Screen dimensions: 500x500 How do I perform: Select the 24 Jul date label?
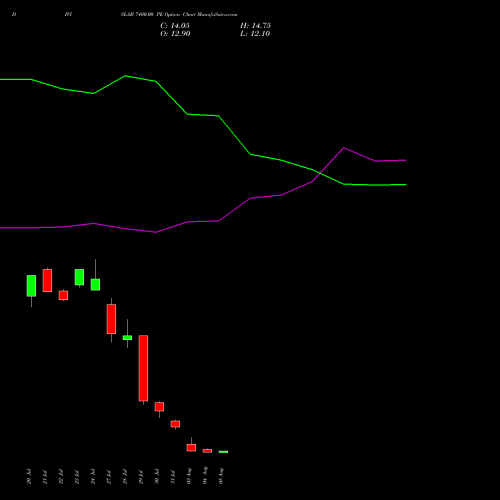click(x=93, y=476)
